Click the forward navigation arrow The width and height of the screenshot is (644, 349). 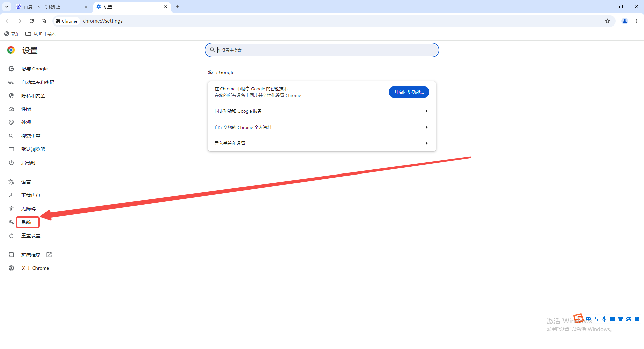(x=19, y=21)
